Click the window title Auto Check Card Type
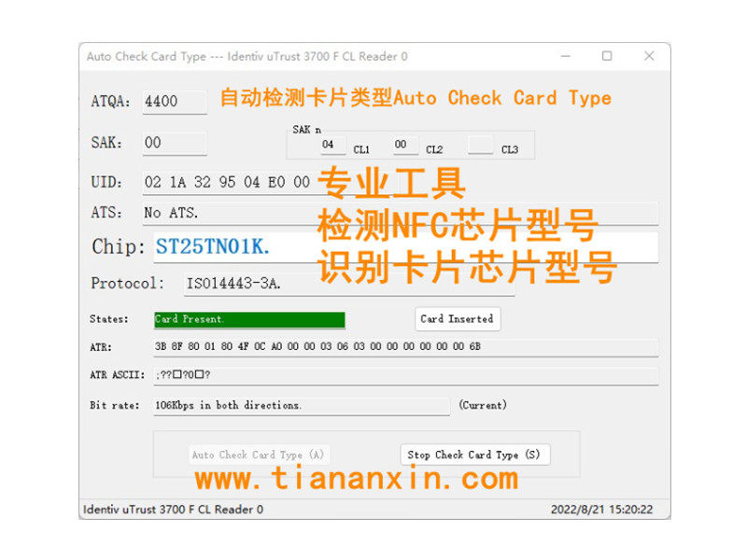This screenshot has height=560, width=747. [x=247, y=57]
